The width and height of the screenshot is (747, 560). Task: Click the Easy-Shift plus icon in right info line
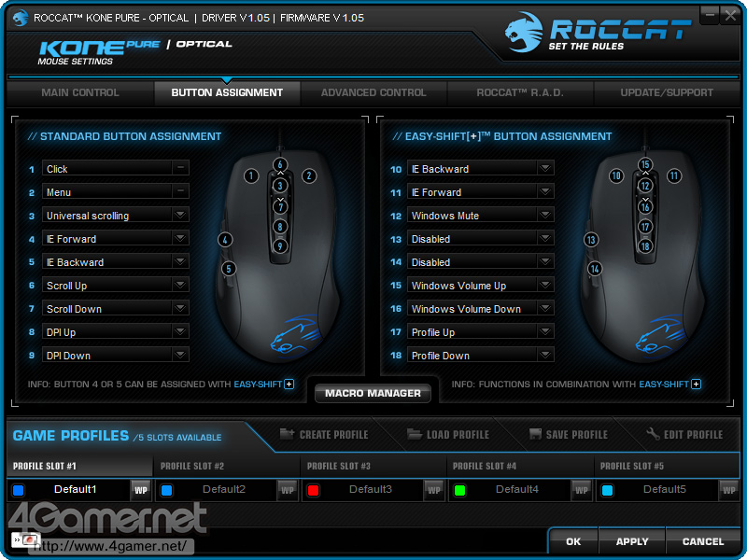coord(696,384)
